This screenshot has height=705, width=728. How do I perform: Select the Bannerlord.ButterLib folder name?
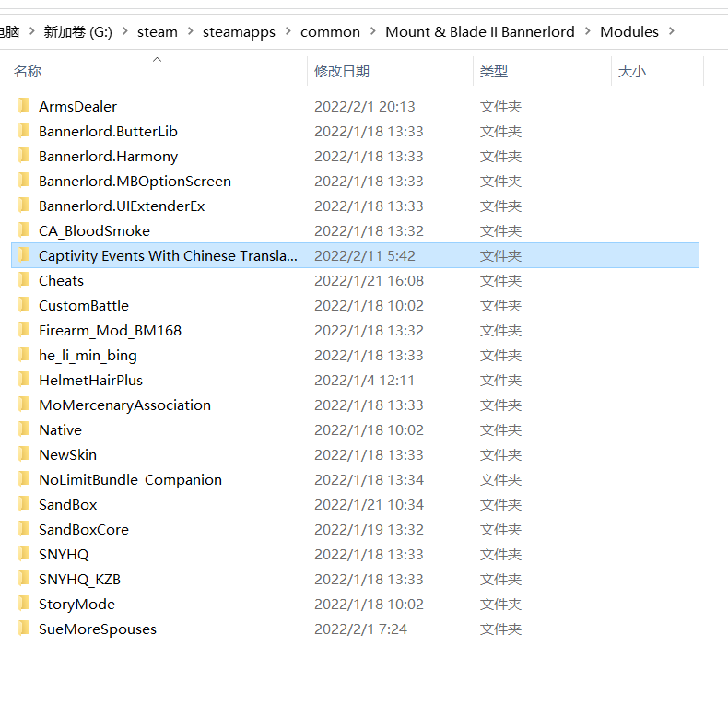[108, 132]
